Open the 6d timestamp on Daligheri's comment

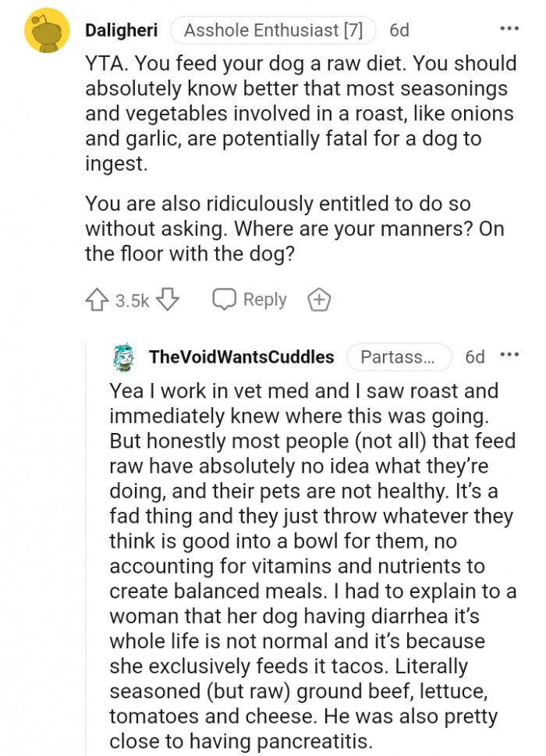[x=399, y=30]
